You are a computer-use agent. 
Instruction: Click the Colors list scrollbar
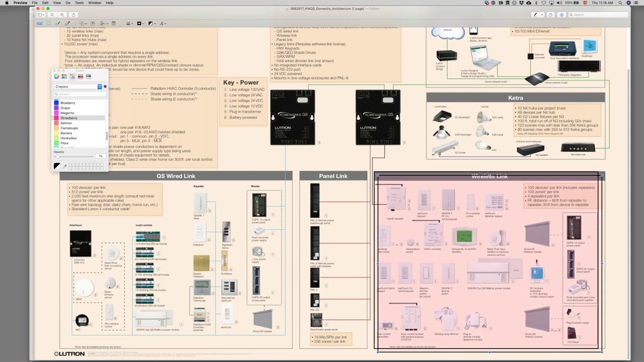click(x=107, y=135)
